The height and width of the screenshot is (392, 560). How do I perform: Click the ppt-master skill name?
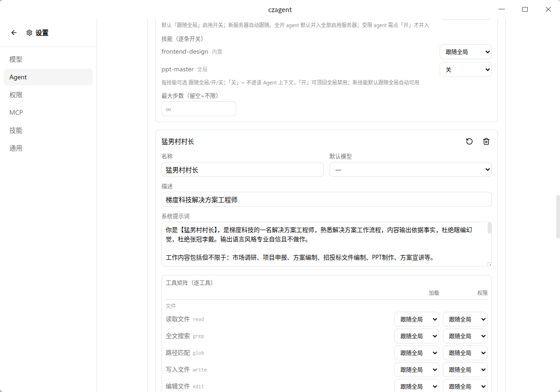tap(177, 69)
